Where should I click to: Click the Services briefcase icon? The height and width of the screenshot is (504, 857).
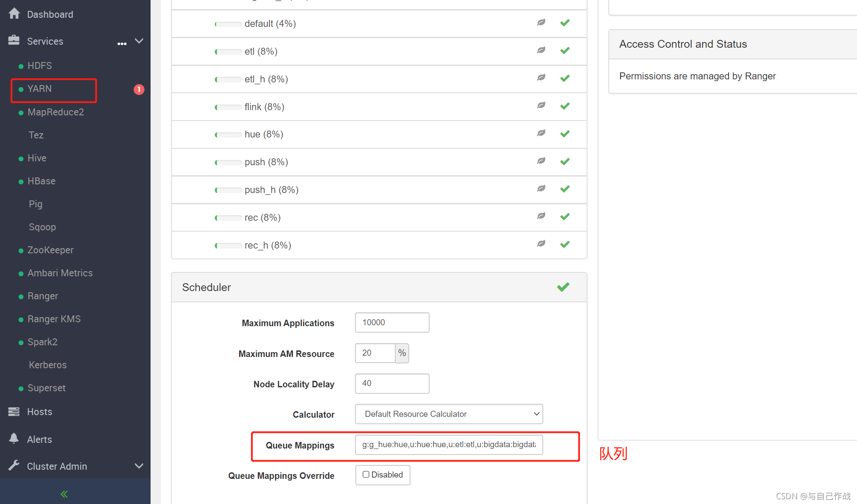click(14, 40)
